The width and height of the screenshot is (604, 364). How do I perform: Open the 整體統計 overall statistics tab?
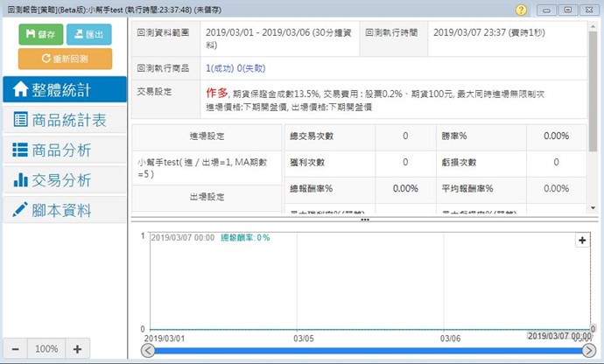58,89
